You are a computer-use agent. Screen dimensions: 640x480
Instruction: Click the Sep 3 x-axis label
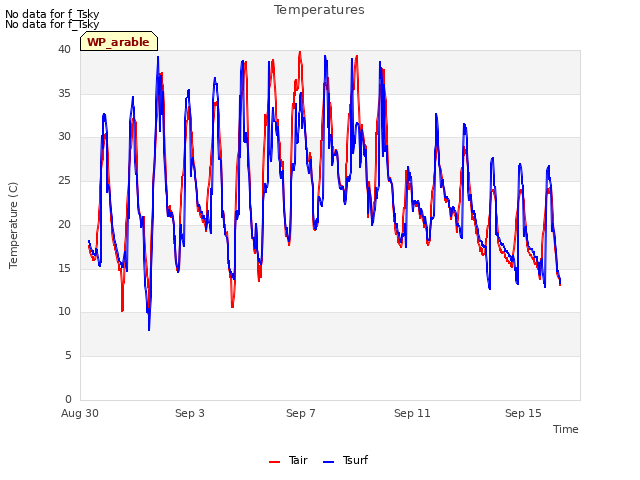point(190,413)
